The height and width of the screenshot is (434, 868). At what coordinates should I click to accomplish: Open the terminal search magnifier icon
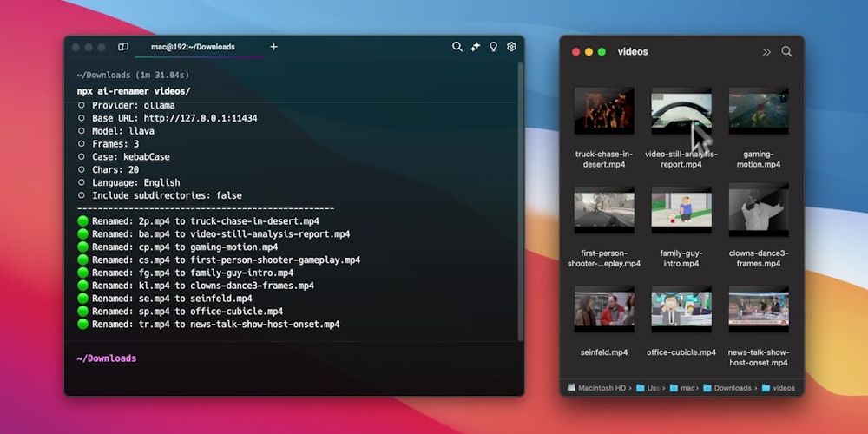(457, 47)
